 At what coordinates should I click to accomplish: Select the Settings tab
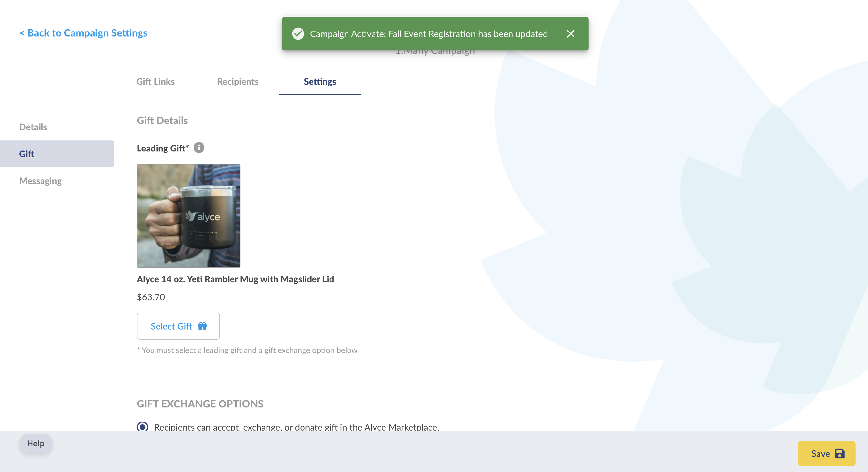[320, 82]
